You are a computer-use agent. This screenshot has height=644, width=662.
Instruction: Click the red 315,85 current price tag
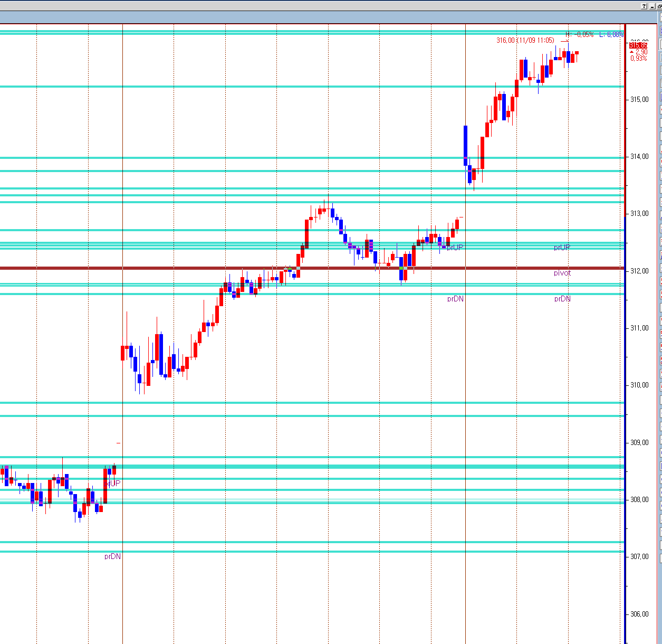coord(638,45)
